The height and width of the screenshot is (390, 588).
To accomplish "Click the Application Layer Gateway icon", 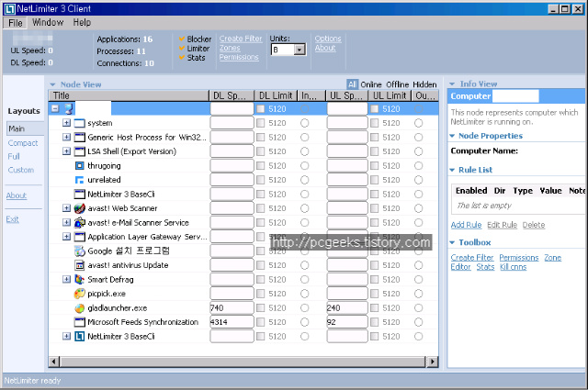I will tap(80, 237).
